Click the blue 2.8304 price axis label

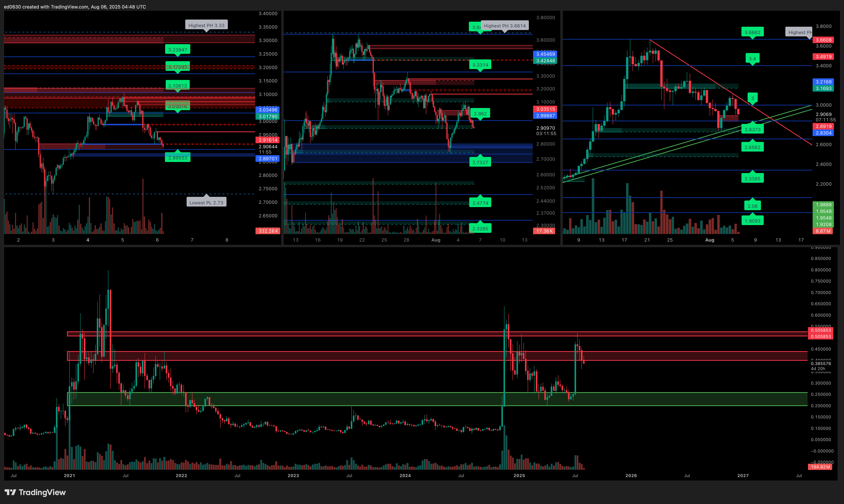[824, 133]
